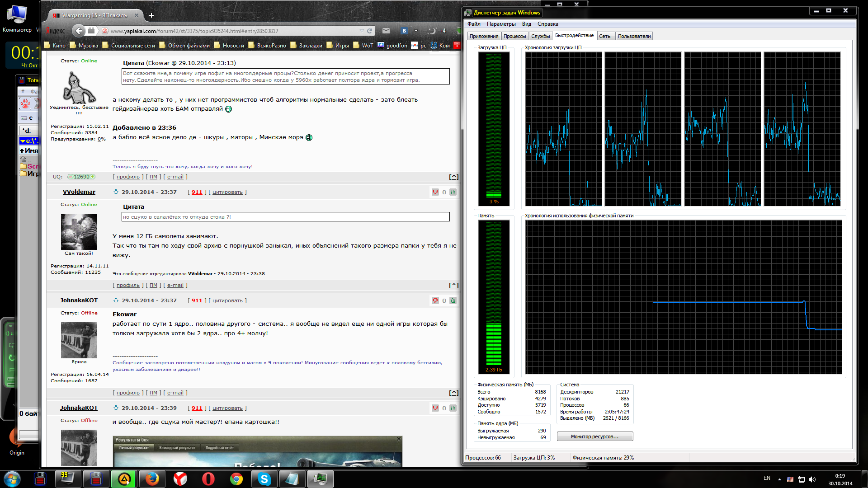Open Opera browser from the taskbar
868x488 pixels.
[208, 479]
